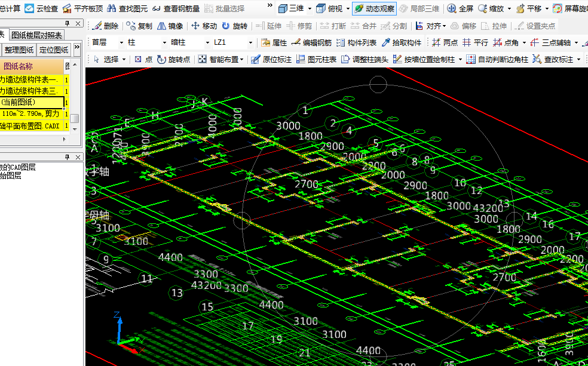Expand the top toolbar overflow chevron
Screen dimensions: 588x366
click(x=270, y=5)
